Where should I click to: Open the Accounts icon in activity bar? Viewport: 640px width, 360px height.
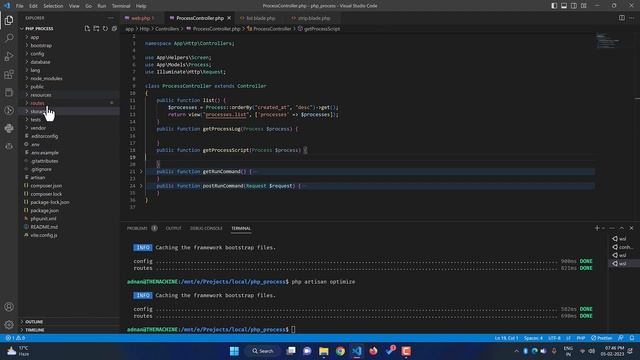9,307
